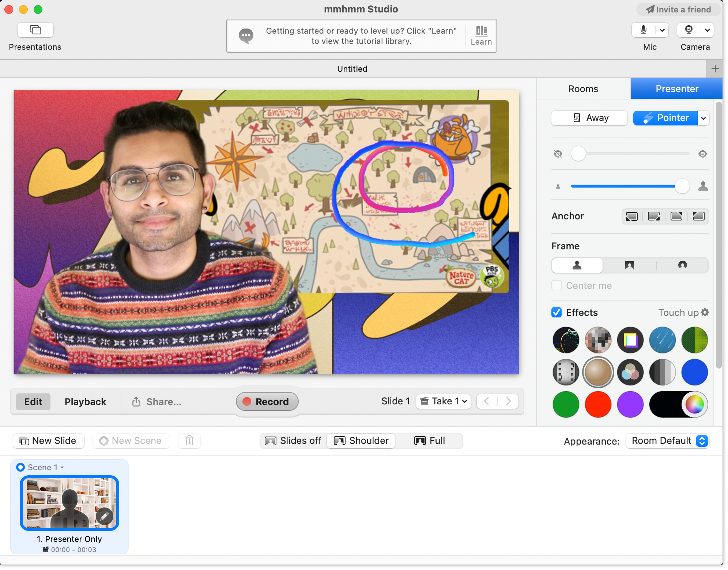Toggle the Pointer tool
The width and height of the screenshot is (728, 570).
(665, 118)
